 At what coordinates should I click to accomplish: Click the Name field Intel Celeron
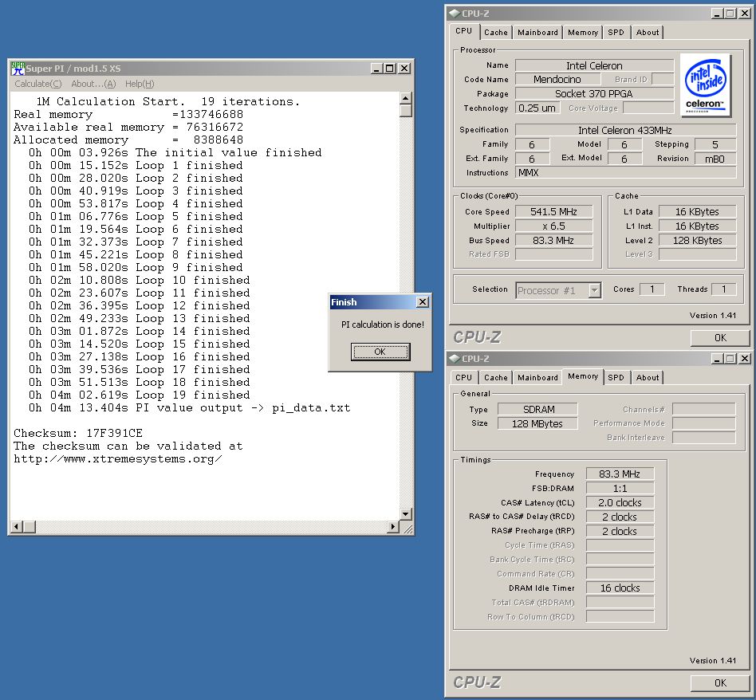click(x=594, y=65)
